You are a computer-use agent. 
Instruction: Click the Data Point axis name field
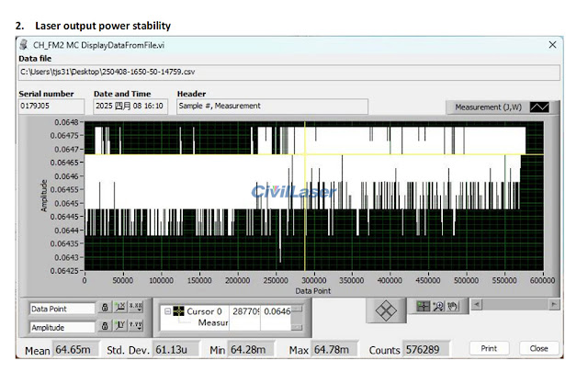62,309
